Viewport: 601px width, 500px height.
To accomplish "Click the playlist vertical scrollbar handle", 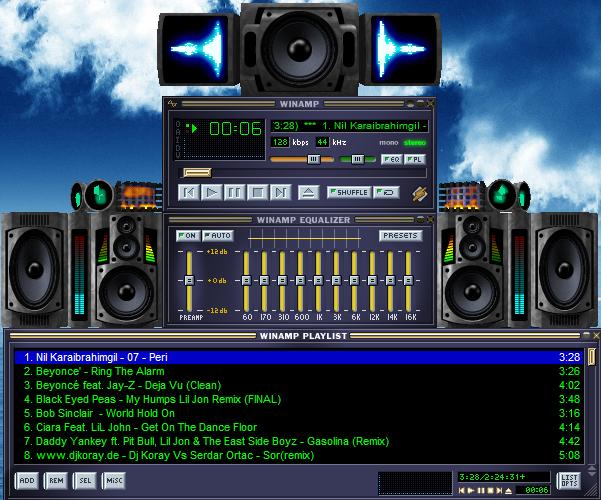I will point(591,356).
